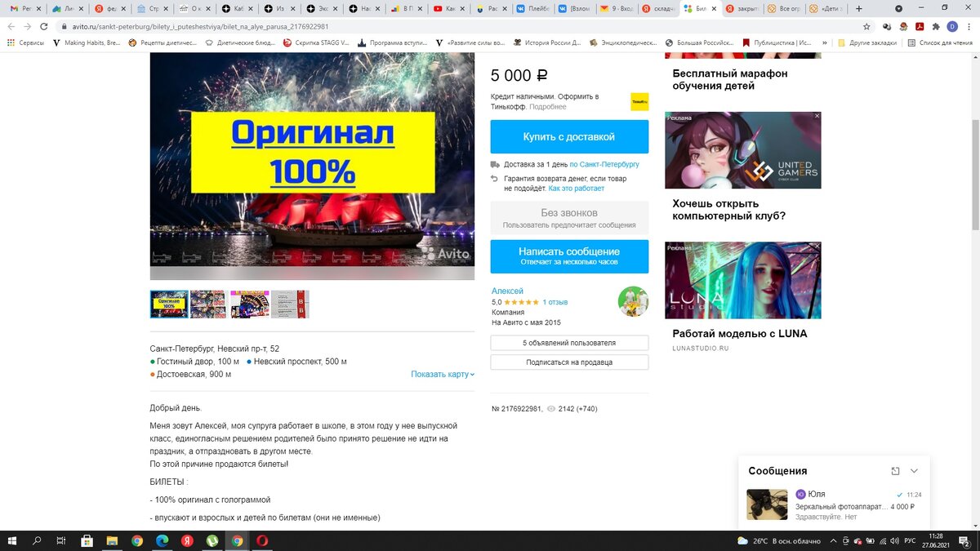
Task: Open the bookmarks overflow chevron
Action: coord(826,42)
